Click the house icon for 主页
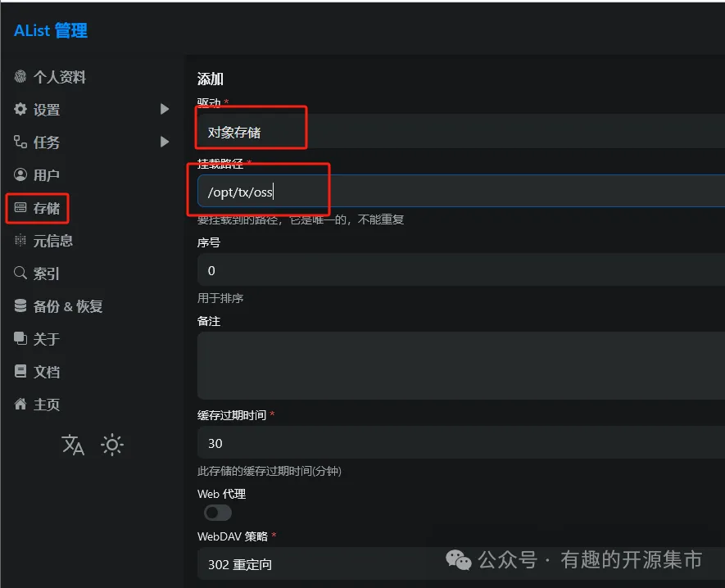 point(20,404)
